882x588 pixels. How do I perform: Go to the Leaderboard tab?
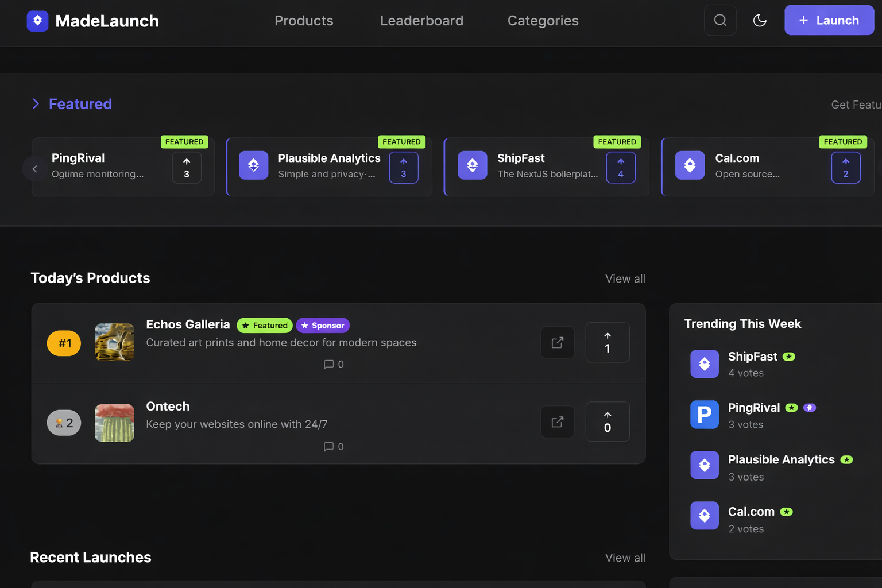tap(421, 21)
